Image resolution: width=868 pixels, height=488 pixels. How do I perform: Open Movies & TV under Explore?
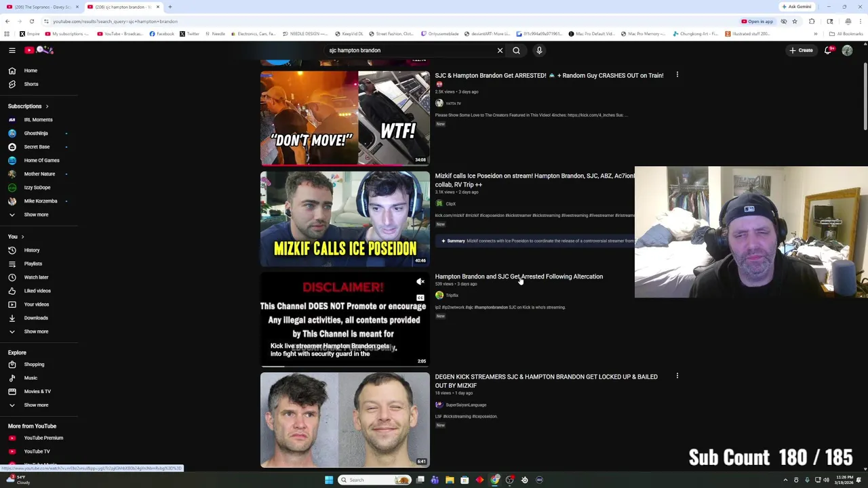(37, 391)
